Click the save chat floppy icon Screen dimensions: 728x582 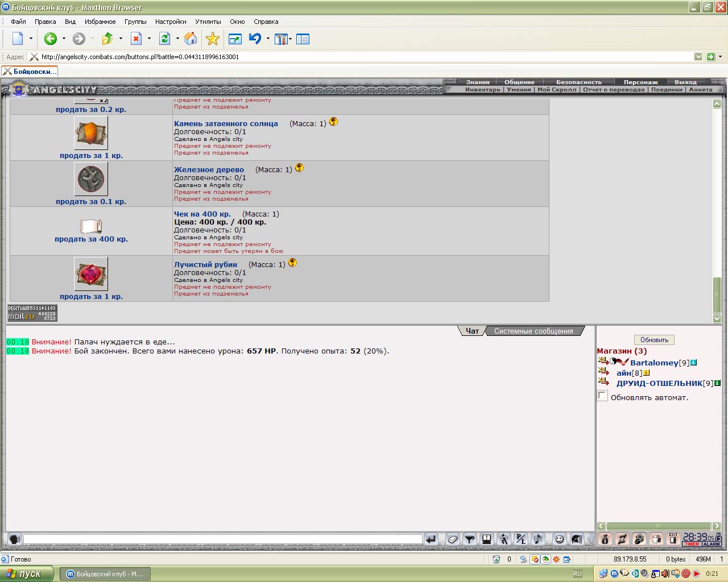point(487,539)
